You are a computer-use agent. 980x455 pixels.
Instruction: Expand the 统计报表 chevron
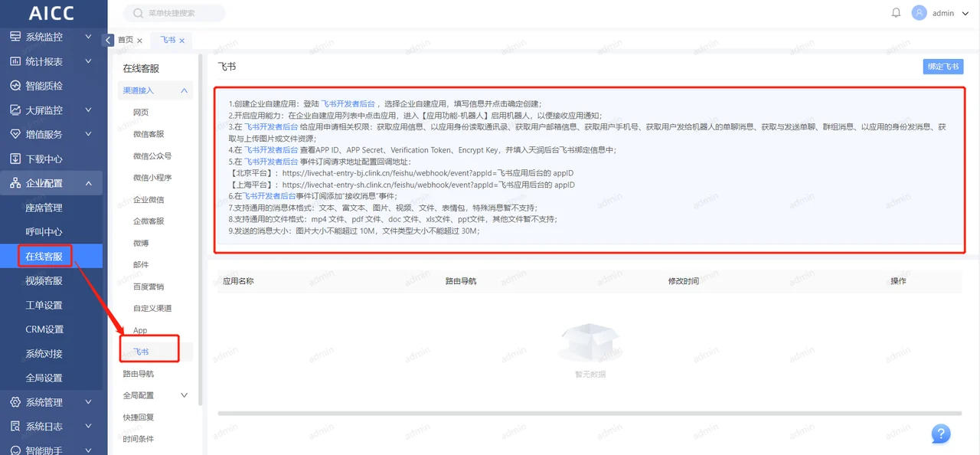coord(88,61)
